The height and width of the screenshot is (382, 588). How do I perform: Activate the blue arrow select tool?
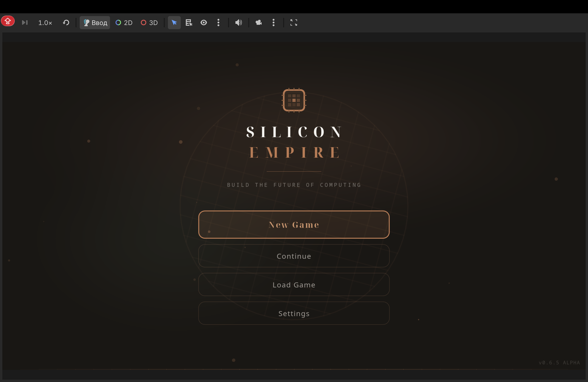coord(174,23)
